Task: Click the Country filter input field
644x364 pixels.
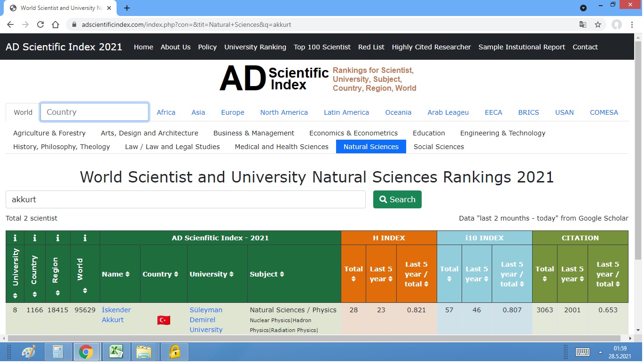Action: [x=94, y=112]
